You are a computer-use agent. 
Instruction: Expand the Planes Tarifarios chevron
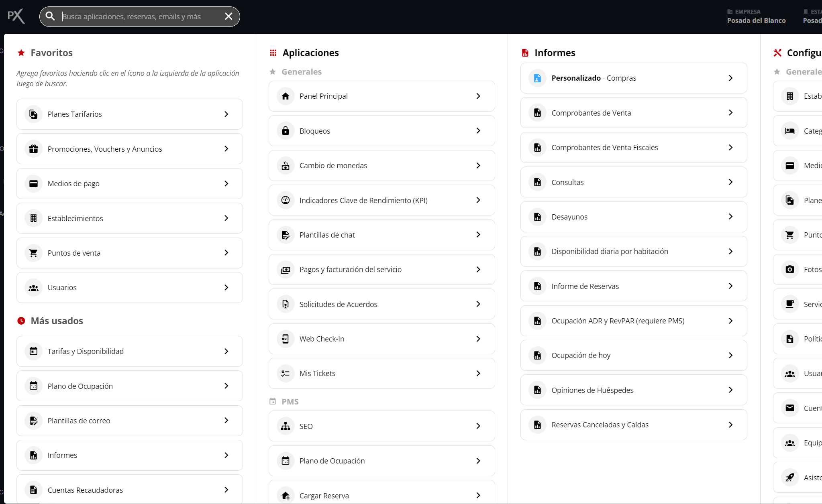click(226, 114)
